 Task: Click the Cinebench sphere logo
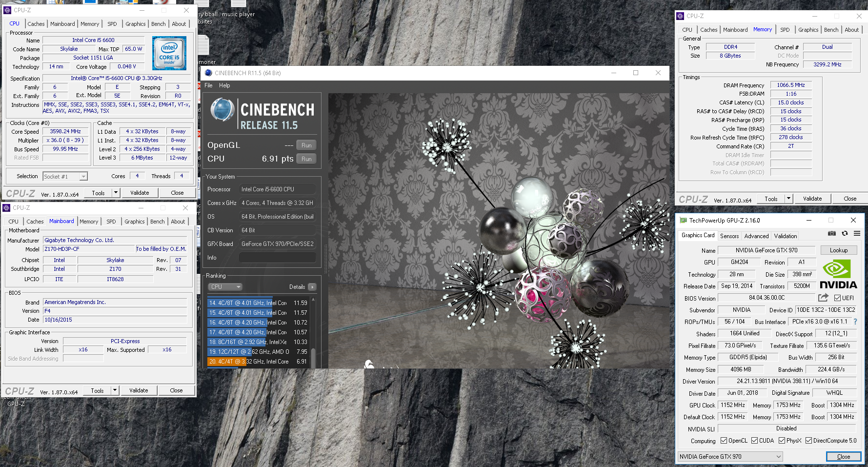click(222, 110)
